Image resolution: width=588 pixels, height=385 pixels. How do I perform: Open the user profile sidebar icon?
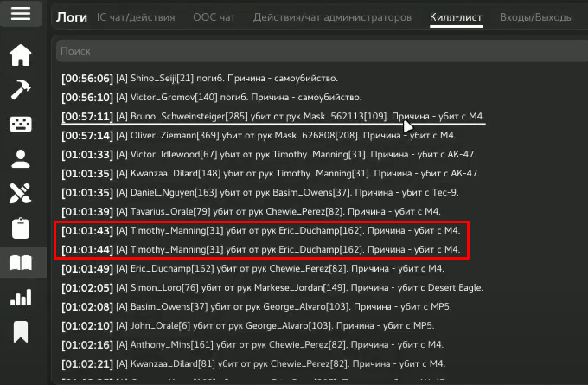click(x=21, y=158)
